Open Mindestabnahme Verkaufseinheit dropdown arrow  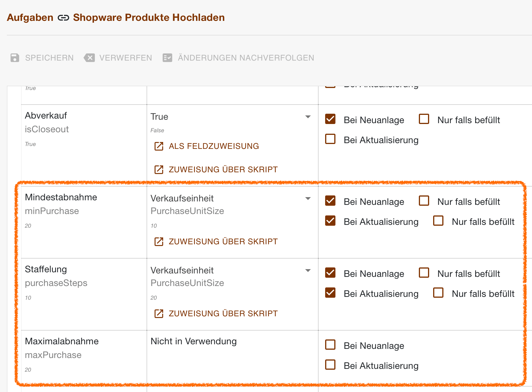click(x=308, y=199)
